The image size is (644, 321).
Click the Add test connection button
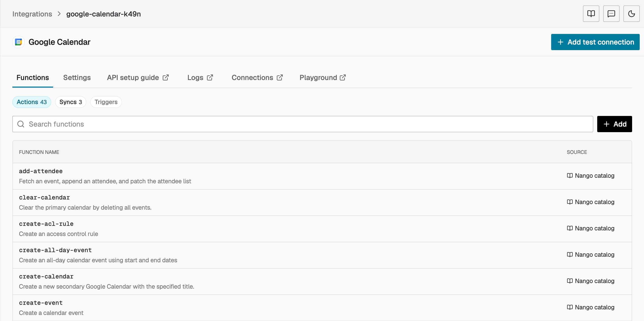[x=595, y=42]
